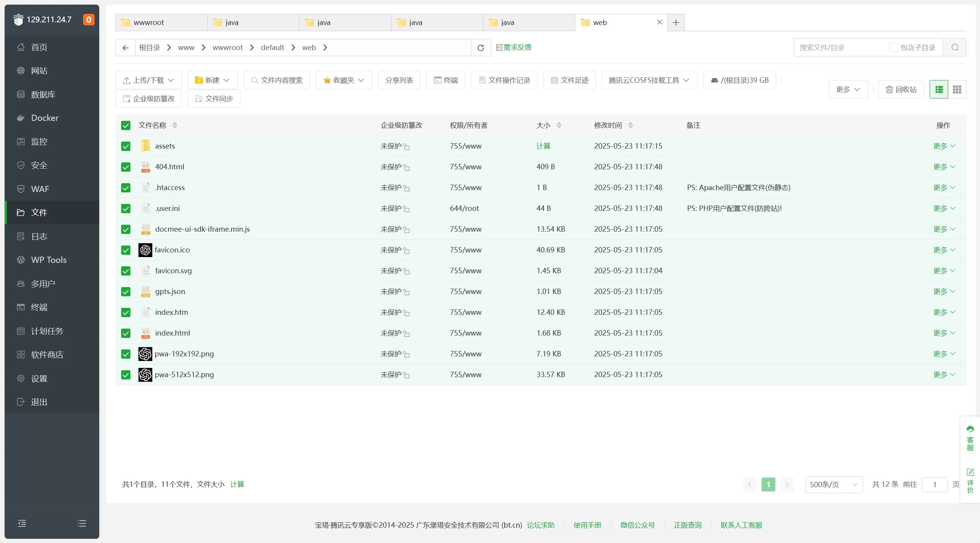
Task: Click the refresh directory icon
Action: (480, 48)
